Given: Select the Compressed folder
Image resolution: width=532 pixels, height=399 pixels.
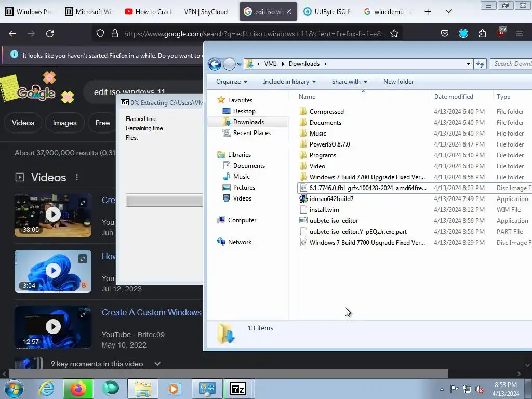Looking at the screenshot, I should [x=326, y=112].
